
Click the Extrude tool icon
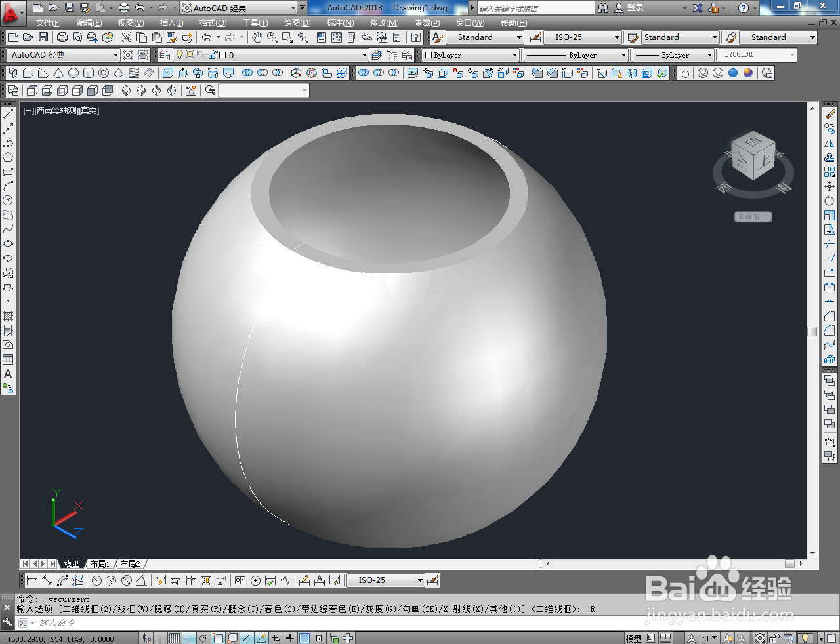pos(168,73)
